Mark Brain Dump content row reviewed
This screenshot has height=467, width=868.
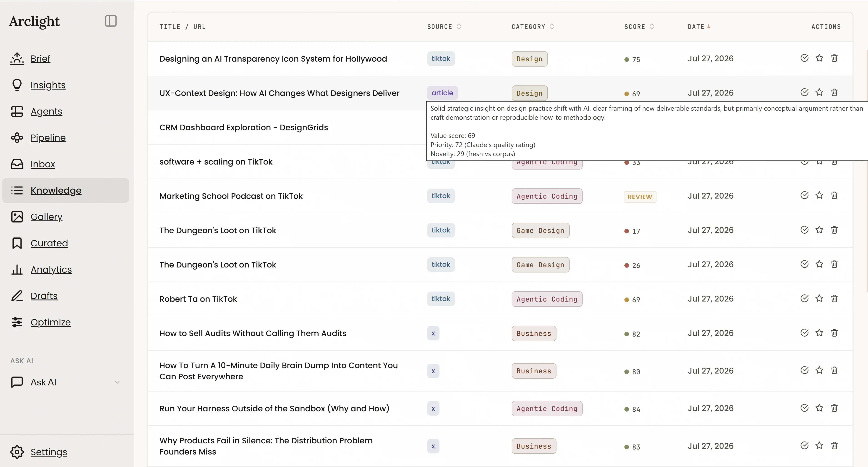[x=804, y=370]
